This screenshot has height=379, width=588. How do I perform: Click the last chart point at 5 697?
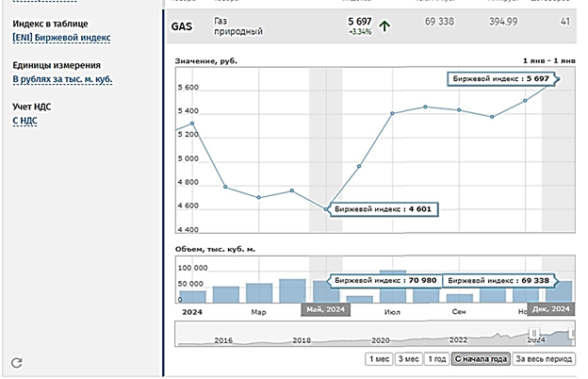(x=558, y=80)
